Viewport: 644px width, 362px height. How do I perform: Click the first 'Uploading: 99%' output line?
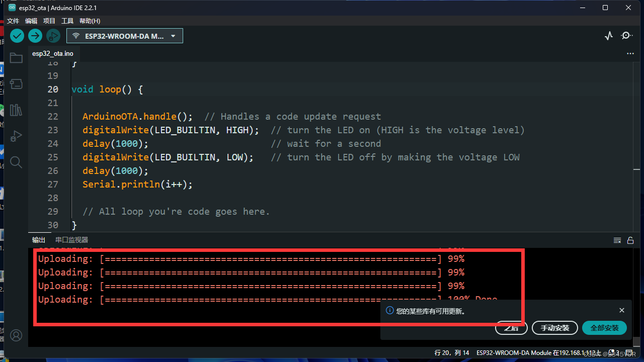251,259
